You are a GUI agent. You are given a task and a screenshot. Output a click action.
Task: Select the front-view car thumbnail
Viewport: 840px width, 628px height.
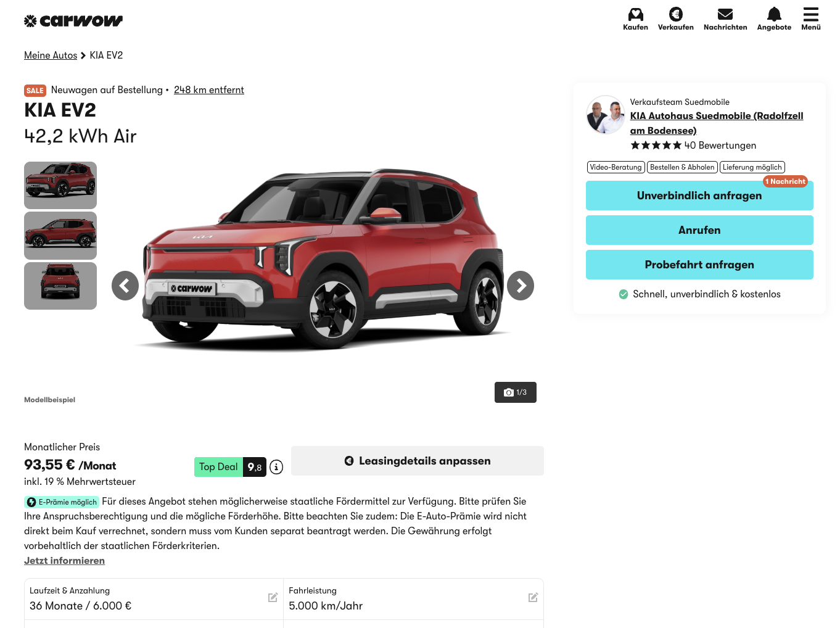[x=60, y=286]
